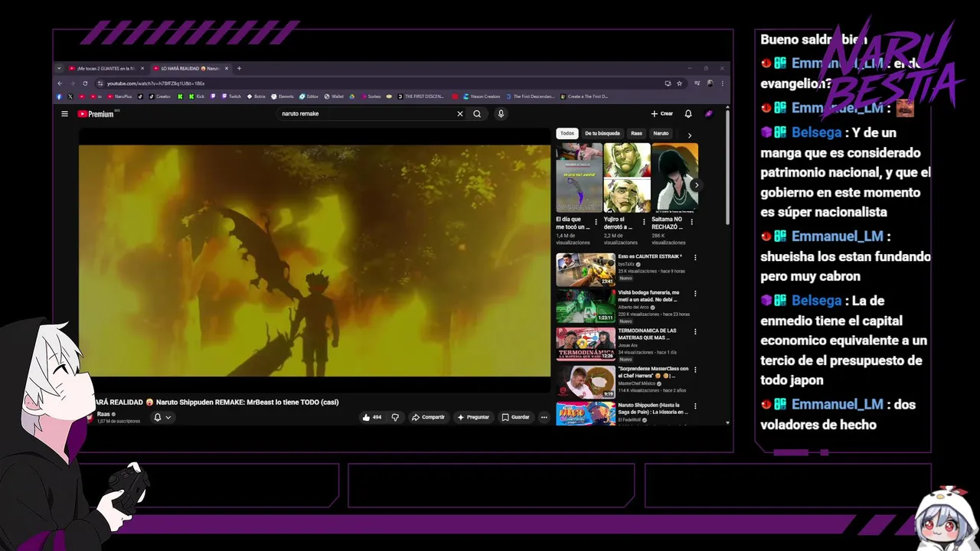Image resolution: width=980 pixels, height=551 pixels.
Task: Open the Kick bookmark
Action: point(197,96)
